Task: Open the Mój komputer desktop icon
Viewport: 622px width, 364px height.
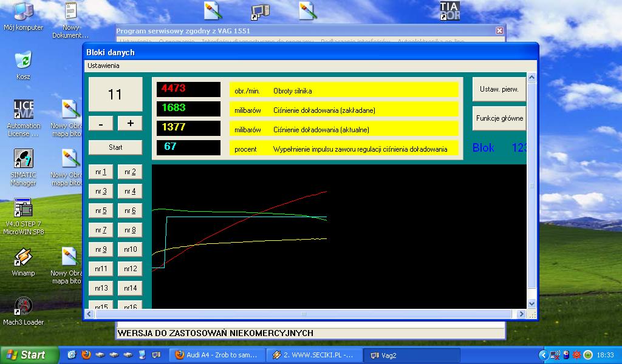Action: [23, 16]
